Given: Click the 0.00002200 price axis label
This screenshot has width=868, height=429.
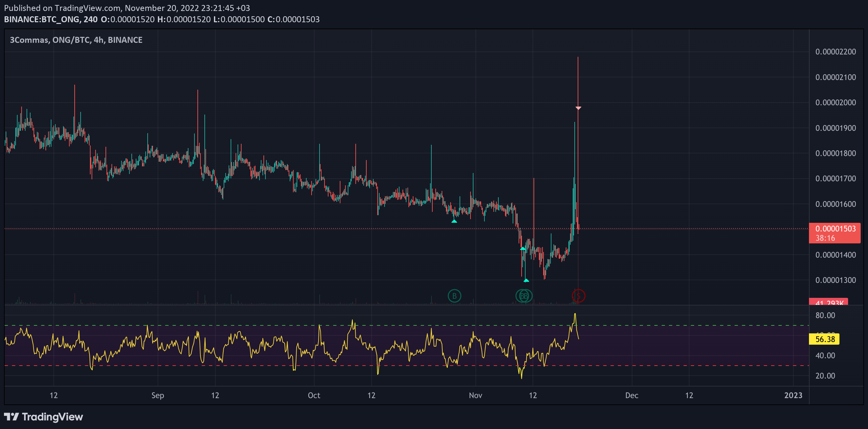Looking at the screenshot, I should point(835,51).
